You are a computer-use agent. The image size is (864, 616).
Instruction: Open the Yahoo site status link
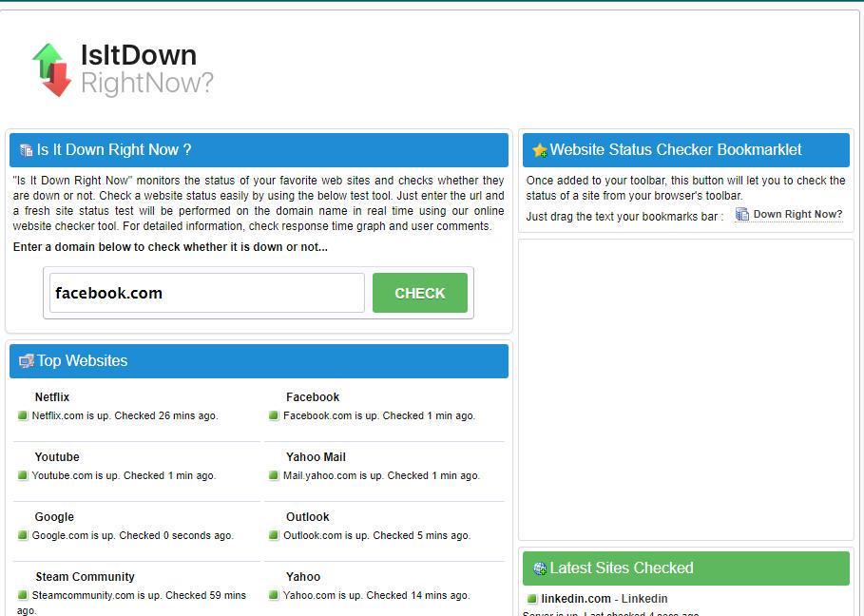(x=303, y=577)
